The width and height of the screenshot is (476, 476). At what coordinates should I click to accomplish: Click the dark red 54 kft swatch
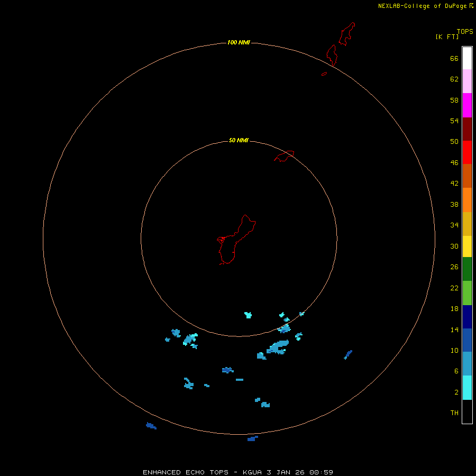pos(467,129)
